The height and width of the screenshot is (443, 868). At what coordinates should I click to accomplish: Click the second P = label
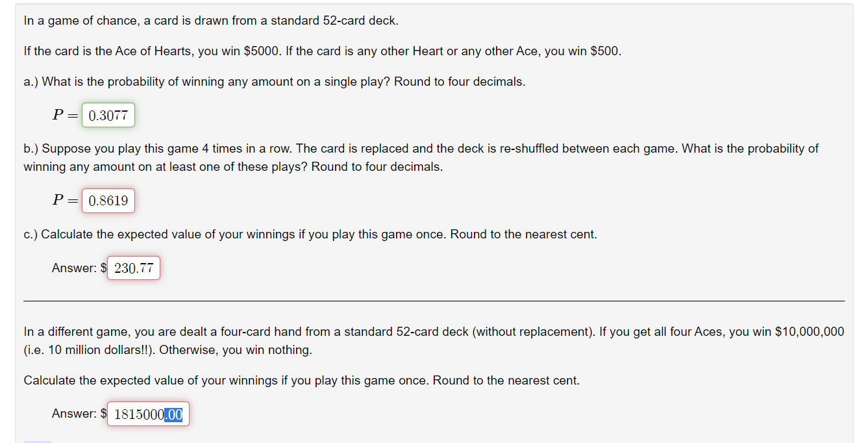click(x=63, y=200)
